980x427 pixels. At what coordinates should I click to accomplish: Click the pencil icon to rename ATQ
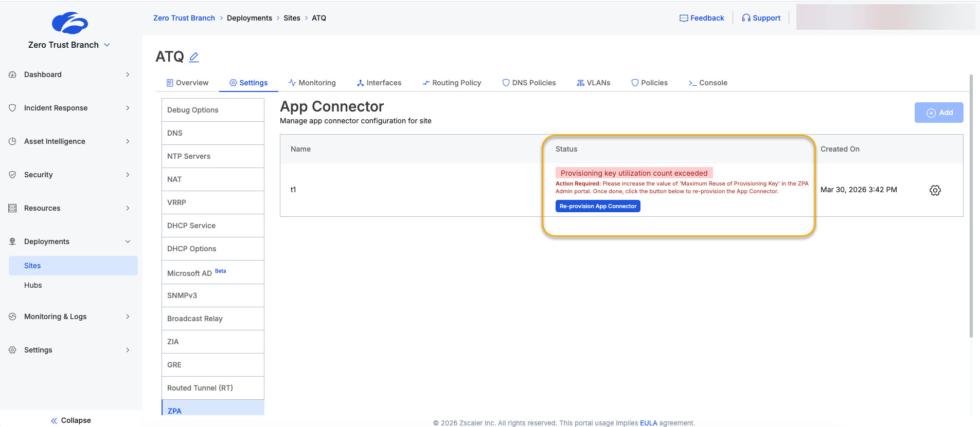[194, 57]
